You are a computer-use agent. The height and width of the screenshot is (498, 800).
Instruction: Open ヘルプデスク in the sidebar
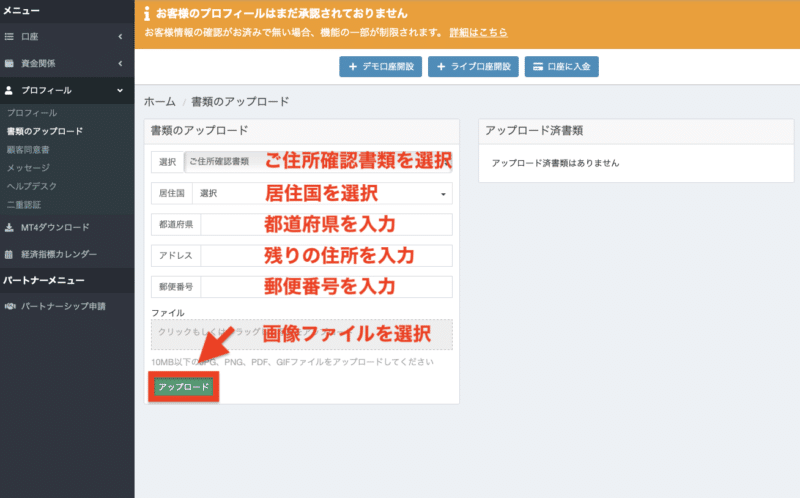[32, 186]
